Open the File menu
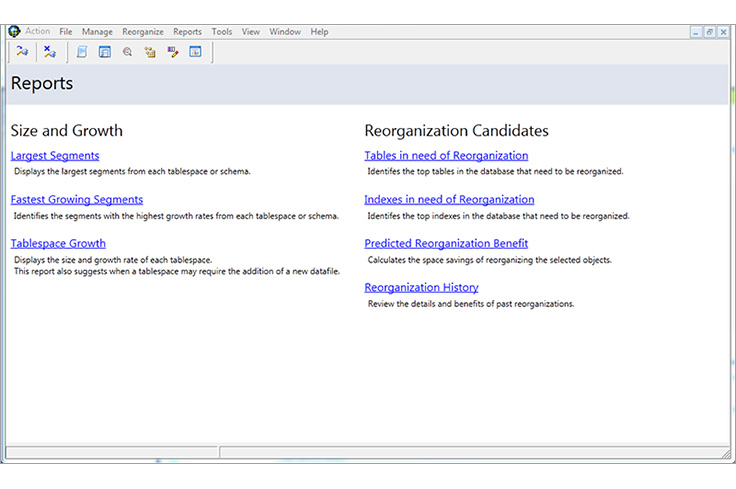736x489 pixels. click(66, 32)
